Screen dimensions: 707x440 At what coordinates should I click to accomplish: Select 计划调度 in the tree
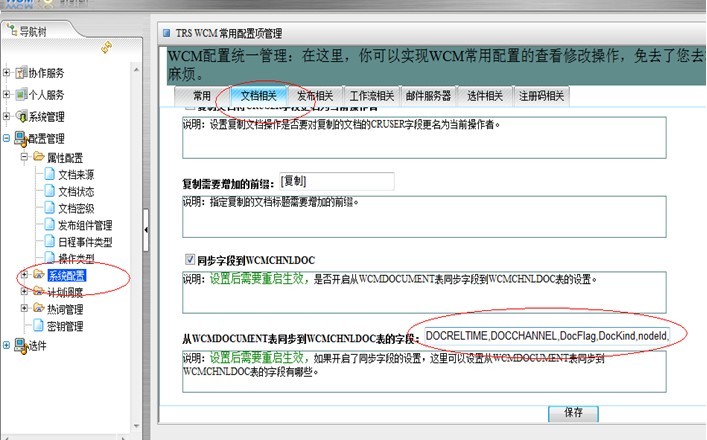pyautogui.click(x=65, y=293)
